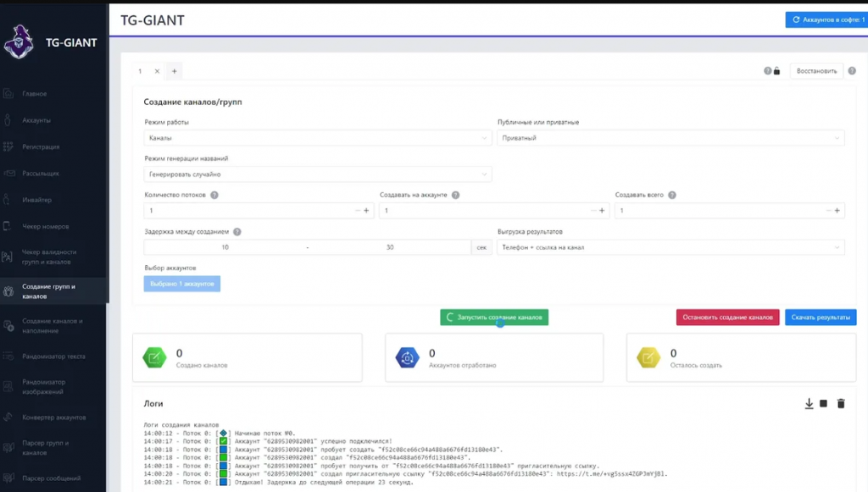Increase Количество потоков with plus
This screenshot has height=492, width=868.
(x=366, y=211)
